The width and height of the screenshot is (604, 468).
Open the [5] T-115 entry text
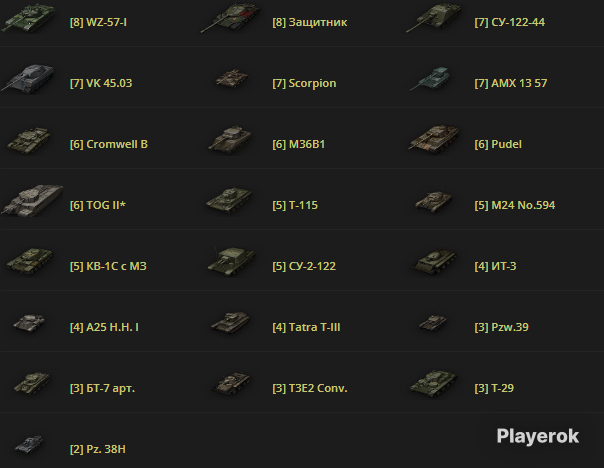[295, 205]
